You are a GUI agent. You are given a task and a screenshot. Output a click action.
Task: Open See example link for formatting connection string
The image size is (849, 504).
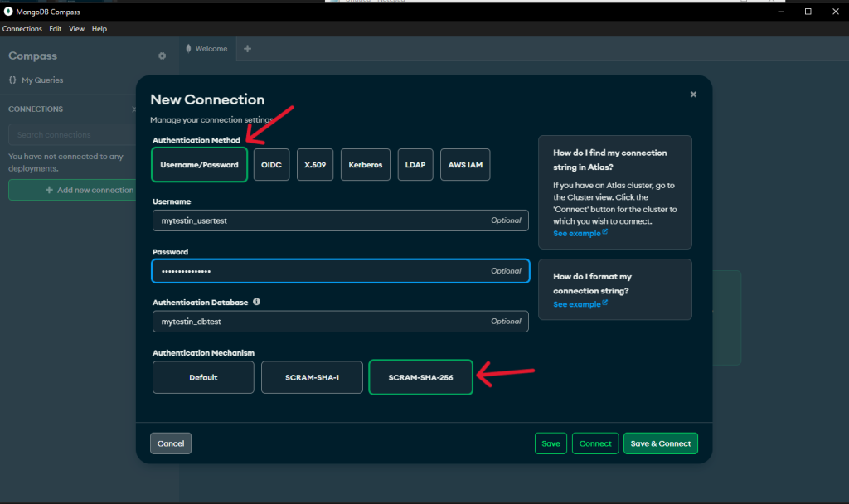(x=580, y=304)
